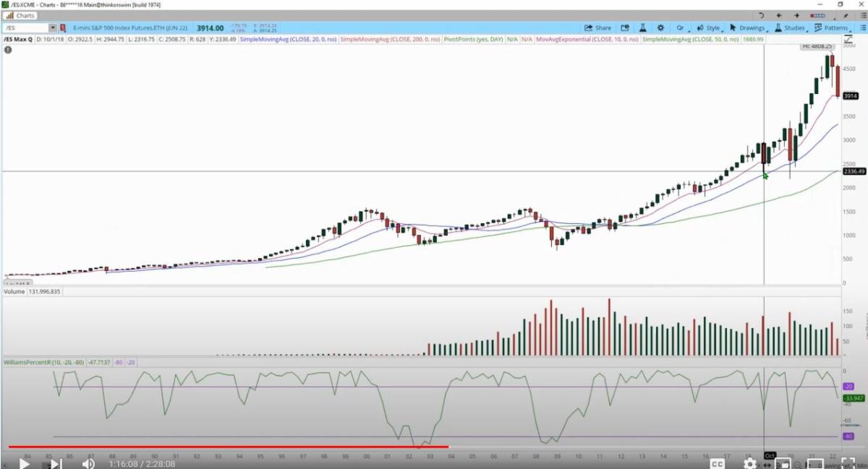Click the 2336.49 crosshair price label

coord(854,171)
